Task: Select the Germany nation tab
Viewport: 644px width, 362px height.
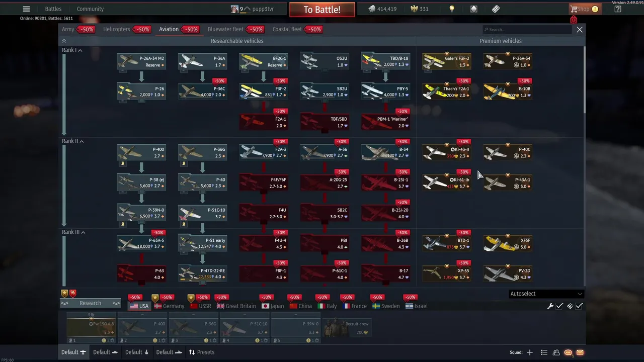Action: (170, 306)
